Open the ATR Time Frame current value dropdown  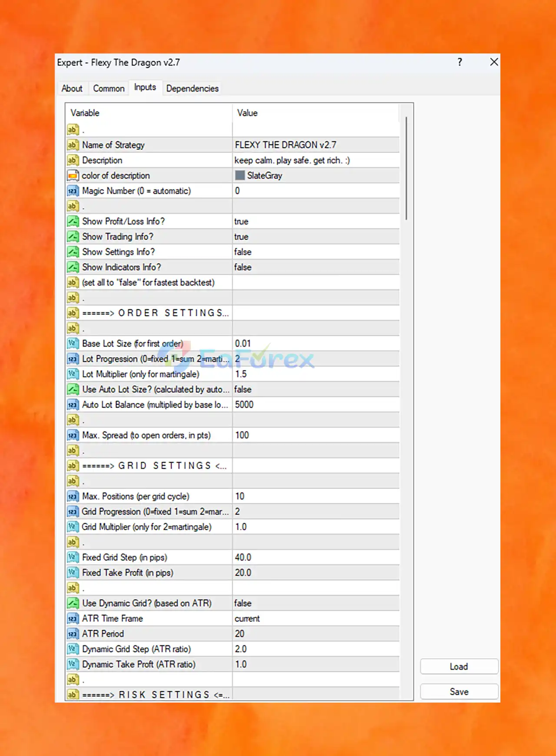(x=316, y=618)
